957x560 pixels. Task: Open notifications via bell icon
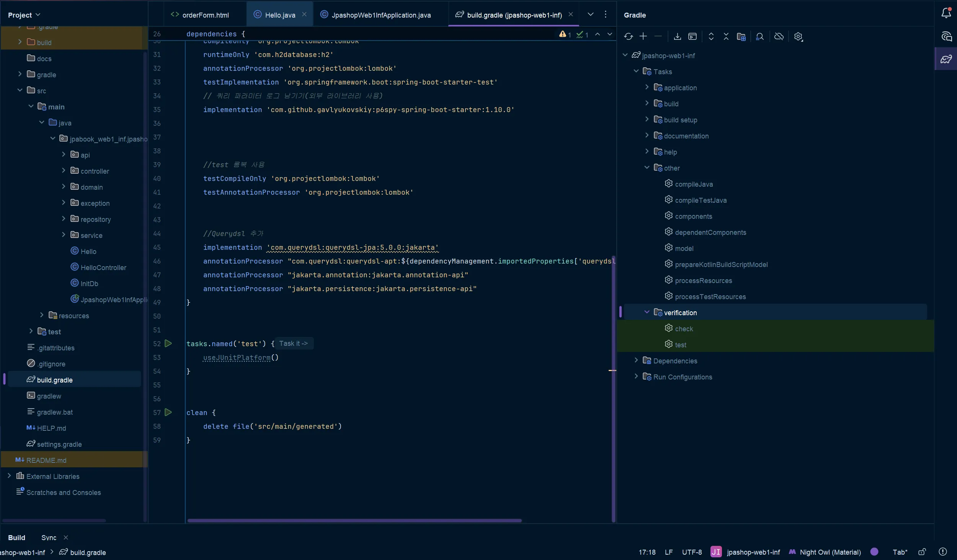pyautogui.click(x=946, y=12)
